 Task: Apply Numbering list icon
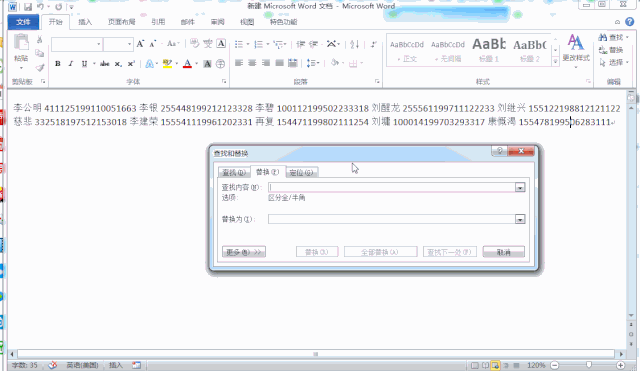click(x=258, y=44)
